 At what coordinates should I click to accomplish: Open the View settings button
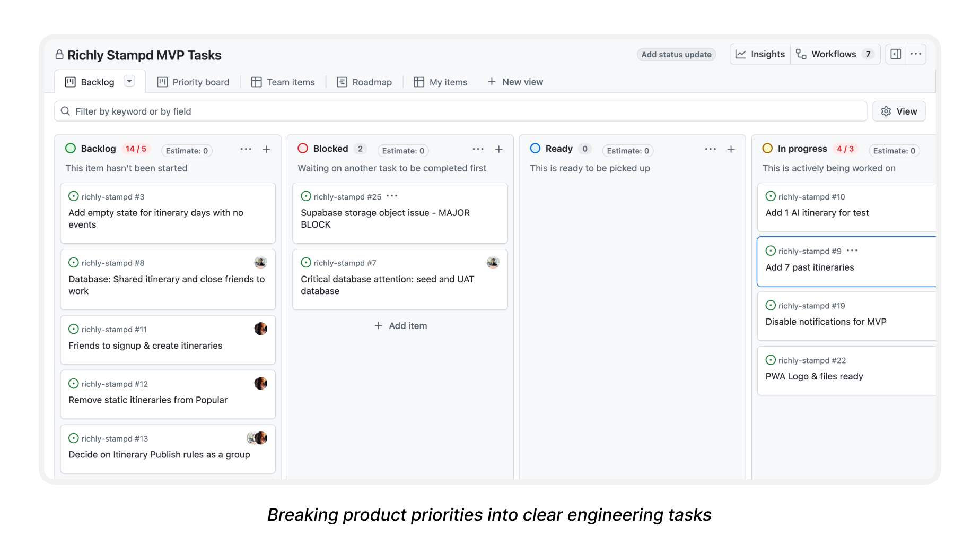click(x=899, y=111)
